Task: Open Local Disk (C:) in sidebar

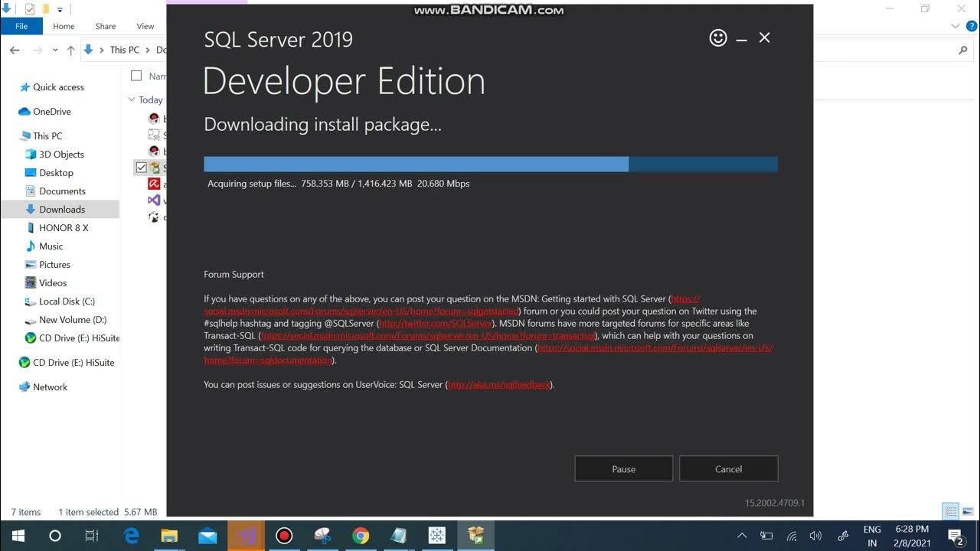Action: pos(60,302)
